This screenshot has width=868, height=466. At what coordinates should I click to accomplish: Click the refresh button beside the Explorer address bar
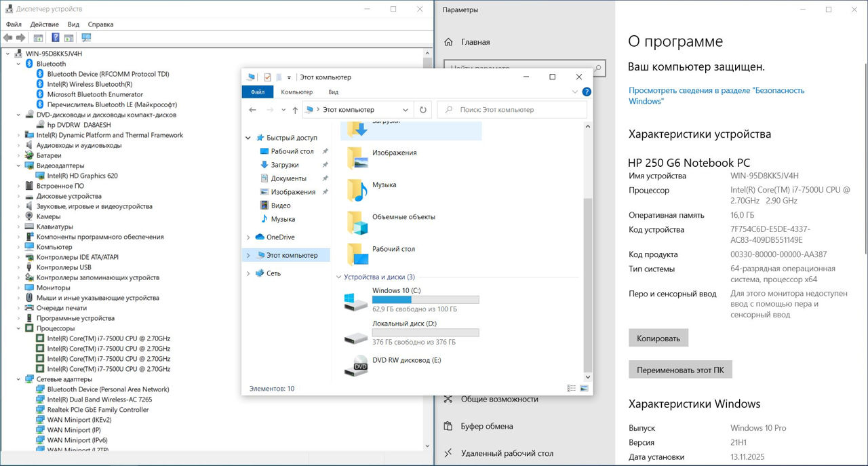423,110
